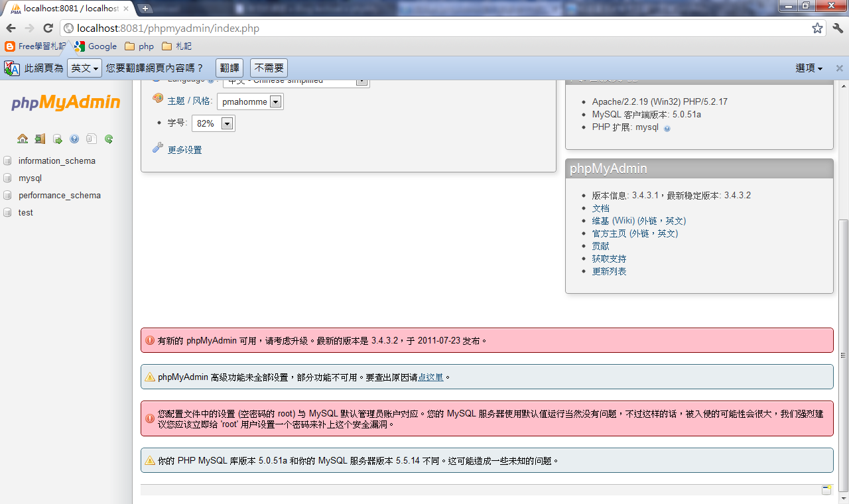Click the page vertical scrollbar thumb
The image size is (849, 504).
click(x=844, y=355)
